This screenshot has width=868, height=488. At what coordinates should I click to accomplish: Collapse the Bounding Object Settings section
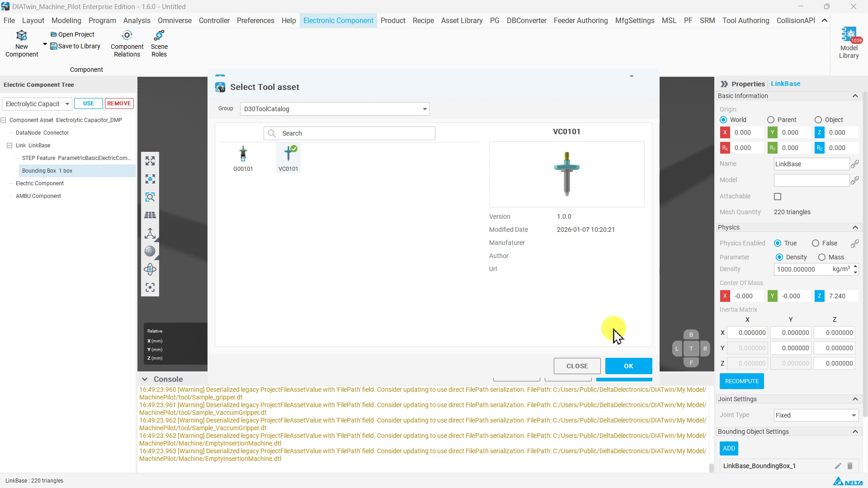[x=855, y=432]
